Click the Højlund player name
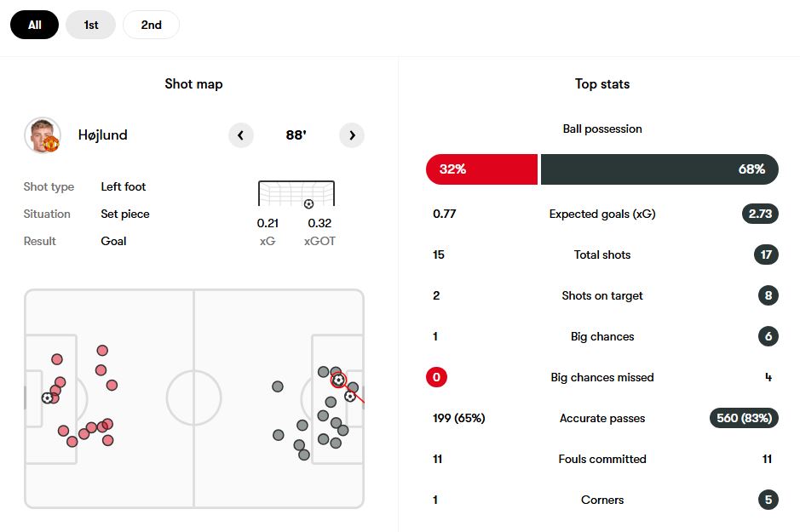800x532 pixels. pyautogui.click(x=102, y=135)
